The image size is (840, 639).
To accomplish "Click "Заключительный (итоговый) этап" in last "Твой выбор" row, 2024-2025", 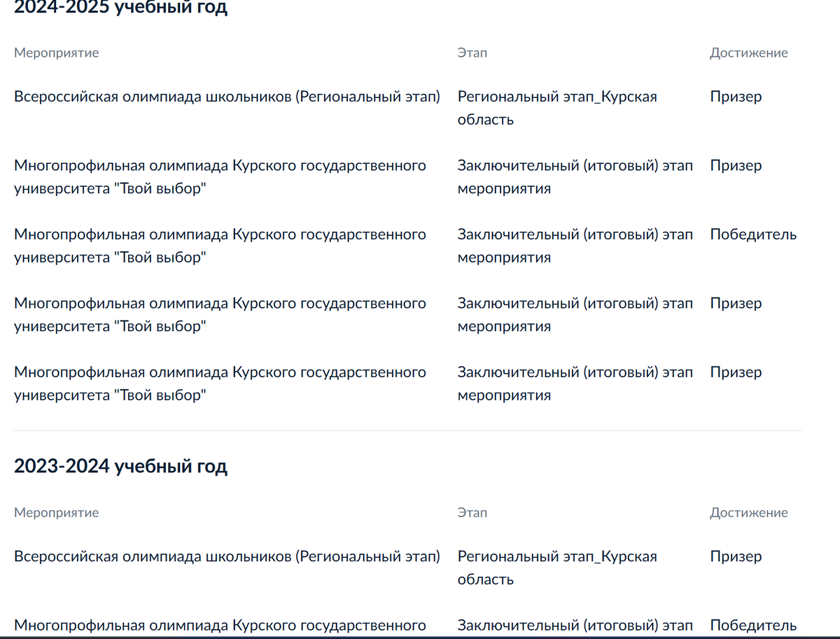I will pyautogui.click(x=575, y=384).
